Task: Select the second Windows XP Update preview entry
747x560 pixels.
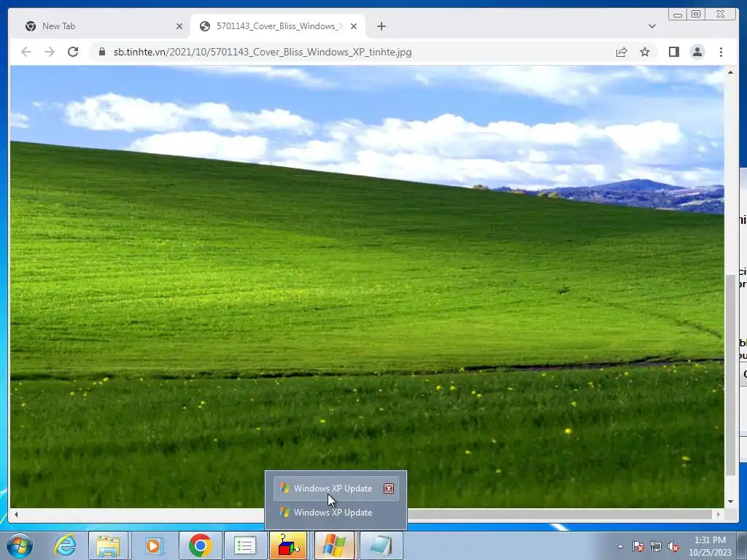Action: point(336,513)
